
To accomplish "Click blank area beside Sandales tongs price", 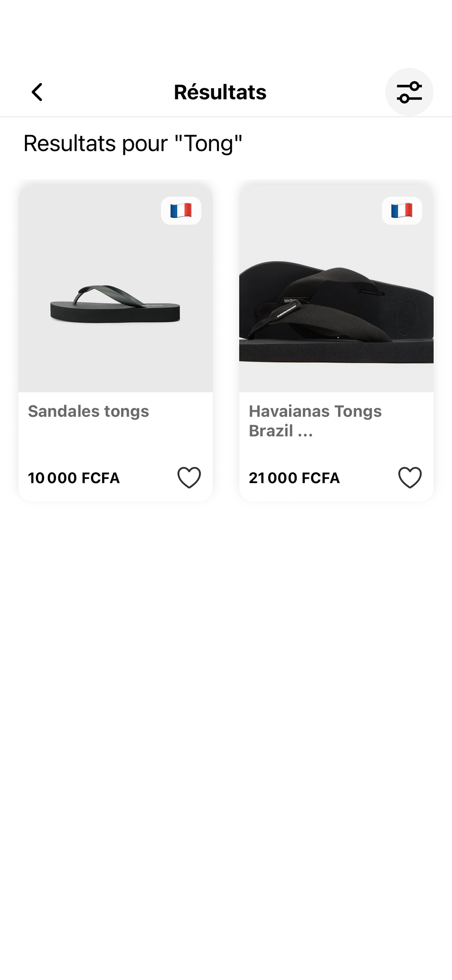I will [148, 478].
